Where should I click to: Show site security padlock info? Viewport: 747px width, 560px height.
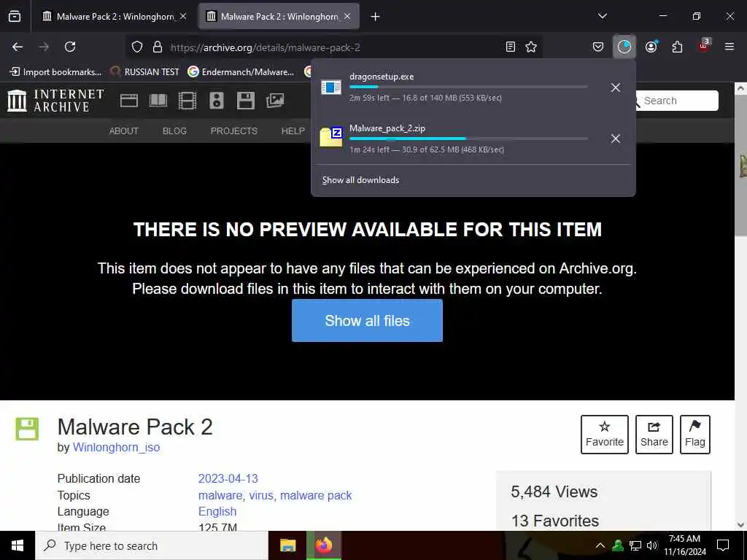158,47
